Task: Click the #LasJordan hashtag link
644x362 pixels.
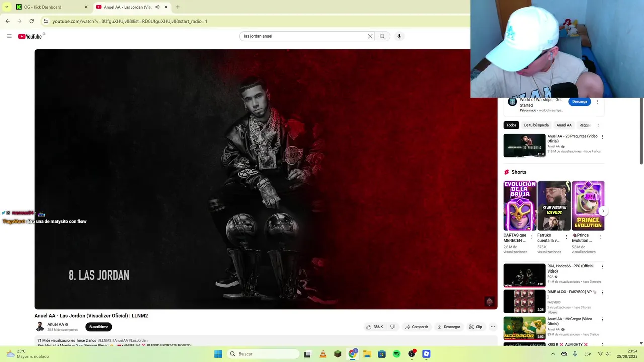Action: (138, 341)
